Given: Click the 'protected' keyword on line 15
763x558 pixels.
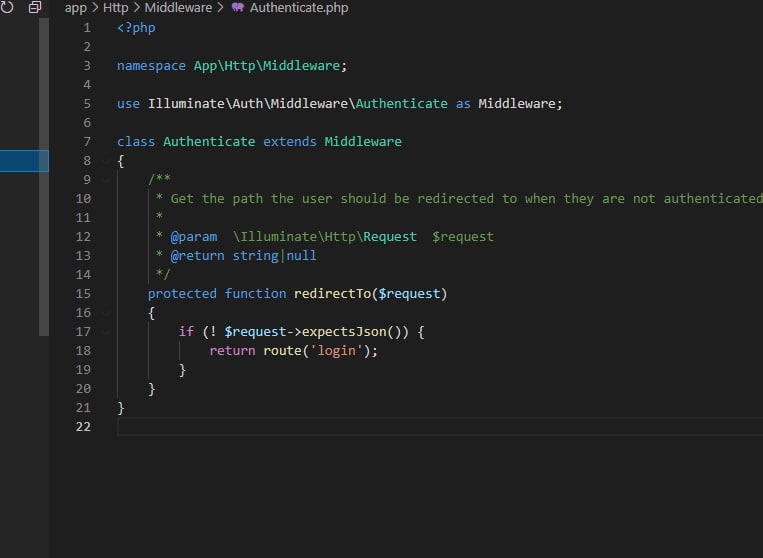Looking at the screenshot, I should [x=182, y=294].
